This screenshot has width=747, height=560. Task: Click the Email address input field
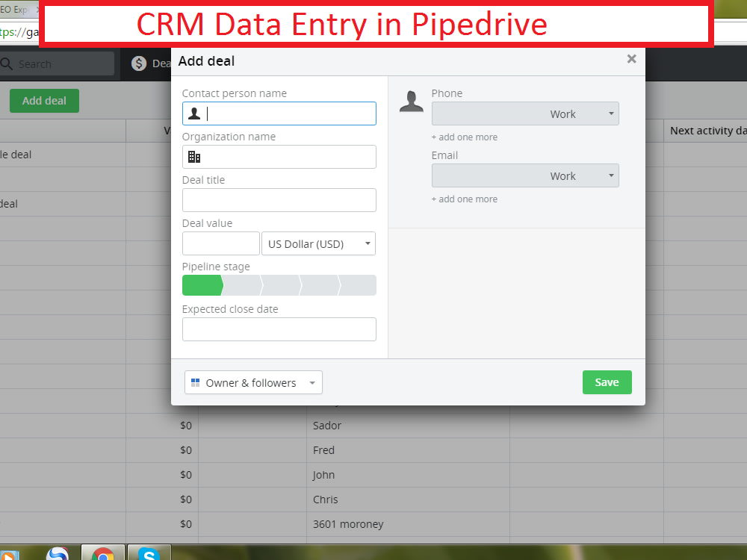[x=487, y=175]
